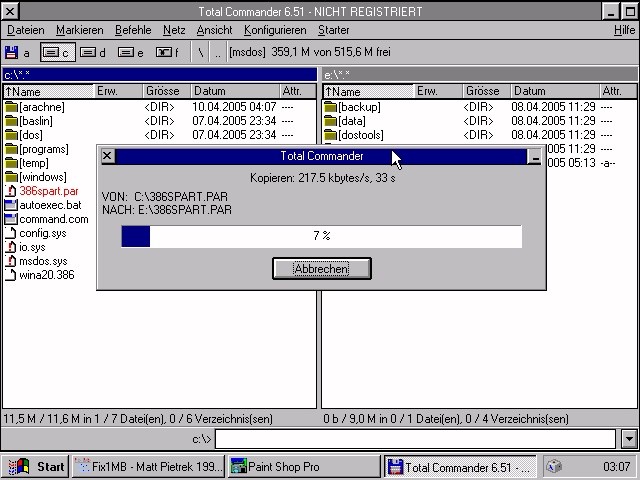Viewport: 640px width, 480px height.
Task: Click the left panel path bar c:\*.*
Action: point(160,75)
